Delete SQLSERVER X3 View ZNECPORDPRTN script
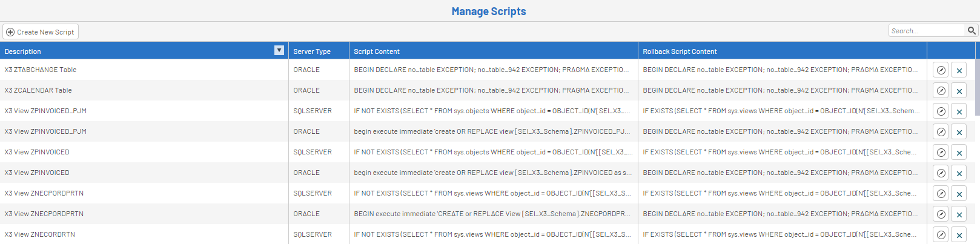Viewport: 980px width, 244px height. pos(959,194)
